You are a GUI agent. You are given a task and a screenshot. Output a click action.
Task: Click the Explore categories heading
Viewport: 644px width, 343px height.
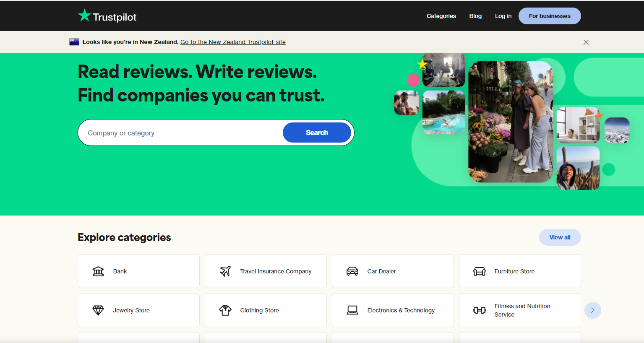point(124,237)
